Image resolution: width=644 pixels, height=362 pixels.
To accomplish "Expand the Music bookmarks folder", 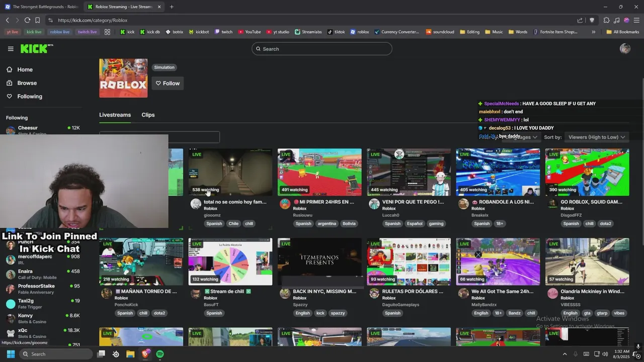I will point(494,32).
